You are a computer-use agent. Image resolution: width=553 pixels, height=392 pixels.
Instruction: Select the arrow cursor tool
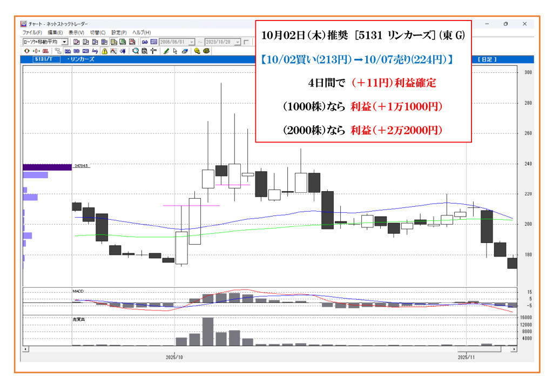pyautogui.click(x=175, y=51)
